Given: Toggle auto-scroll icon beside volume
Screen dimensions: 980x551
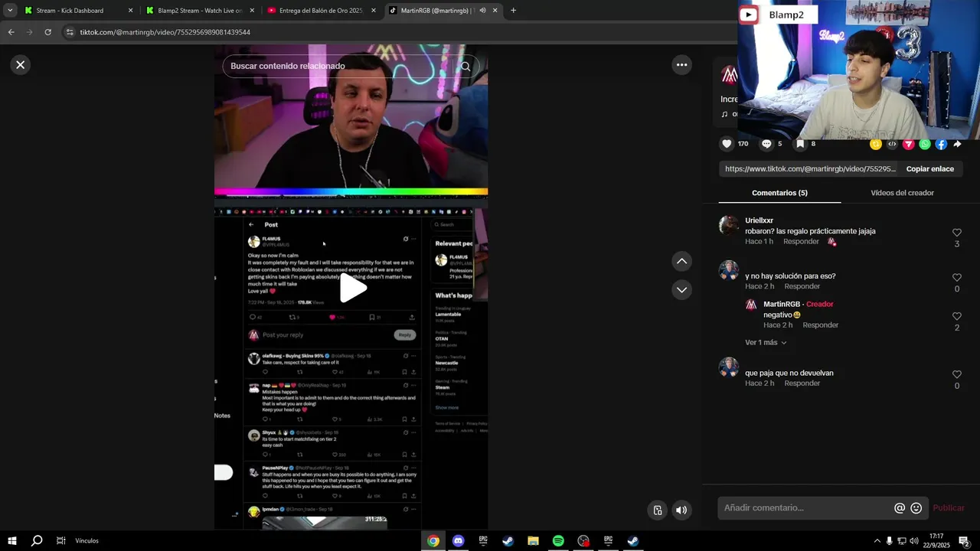Looking at the screenshot, I should pyautogui.click(x=657, y=510).
